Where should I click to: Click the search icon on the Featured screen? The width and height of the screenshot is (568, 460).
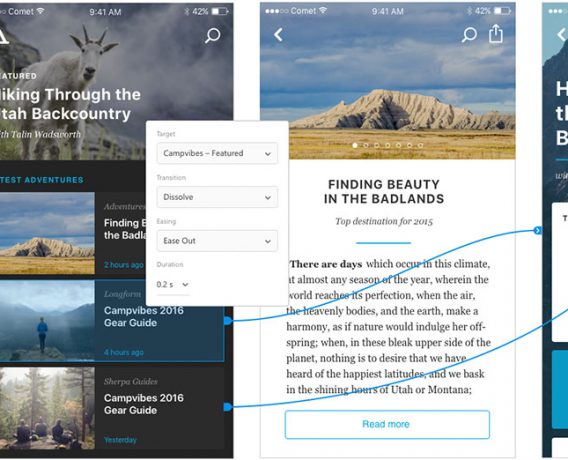(213, 35)
